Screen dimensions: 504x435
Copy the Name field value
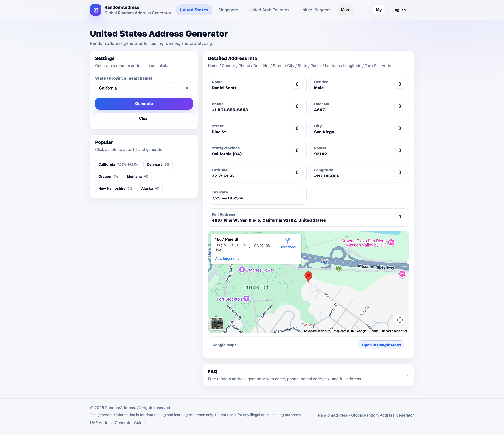click(297, 84)
